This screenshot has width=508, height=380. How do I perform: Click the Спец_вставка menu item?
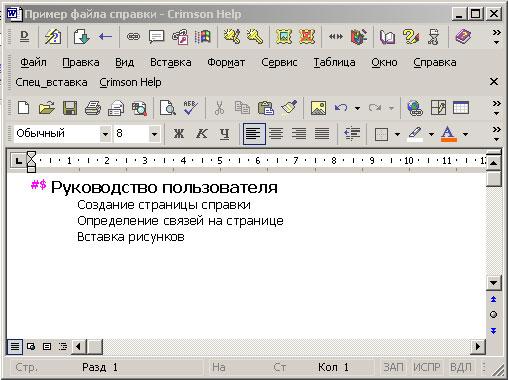(51, 82)
